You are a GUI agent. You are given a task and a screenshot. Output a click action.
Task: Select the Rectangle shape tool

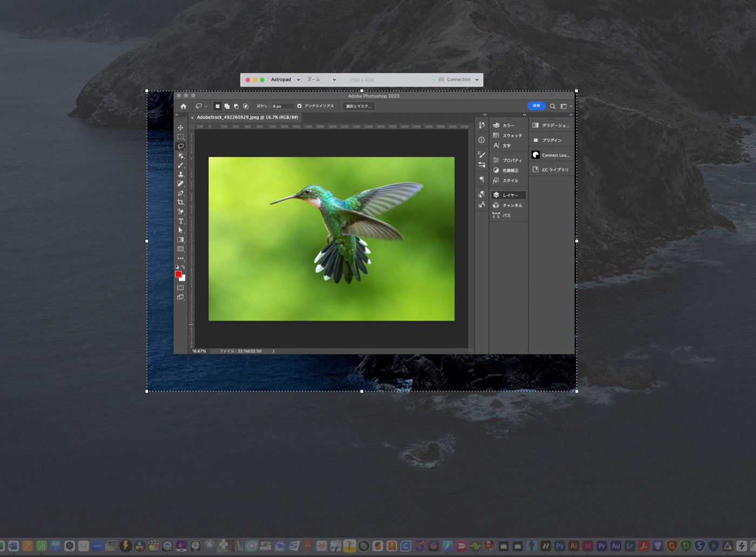click(180, 249)
